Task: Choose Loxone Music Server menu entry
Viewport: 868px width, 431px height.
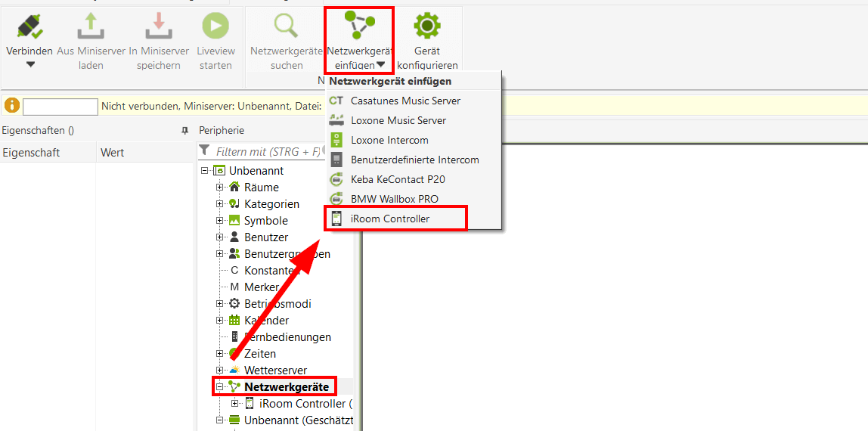Action: pos(398,120)
